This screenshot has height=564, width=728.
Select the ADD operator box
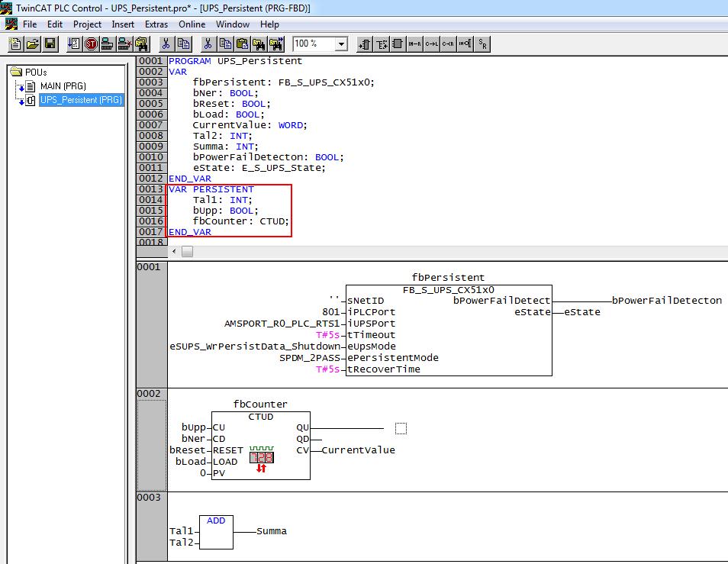217,533
